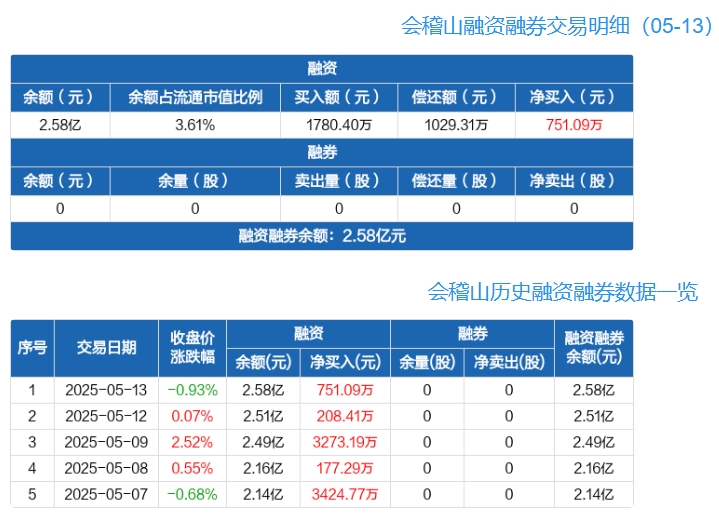Click the 偿还额（元） header cell
The image size is (719, 515).
coord(456,97)
